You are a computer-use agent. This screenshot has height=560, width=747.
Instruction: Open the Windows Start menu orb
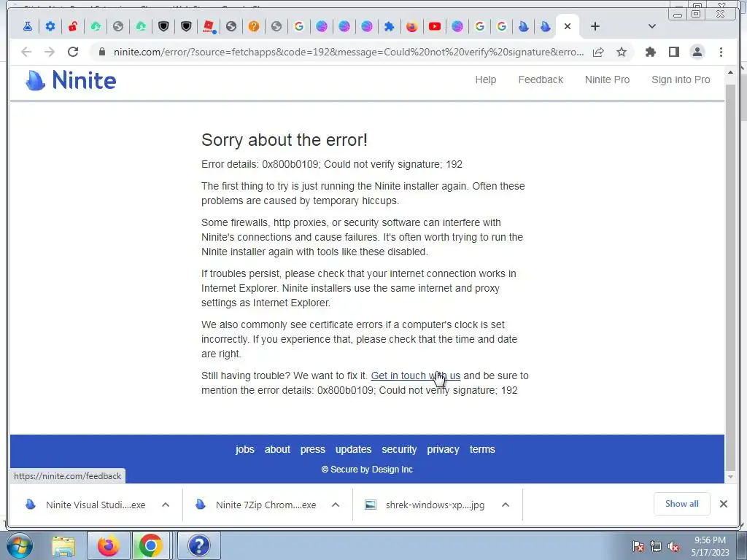pos(19,545)
